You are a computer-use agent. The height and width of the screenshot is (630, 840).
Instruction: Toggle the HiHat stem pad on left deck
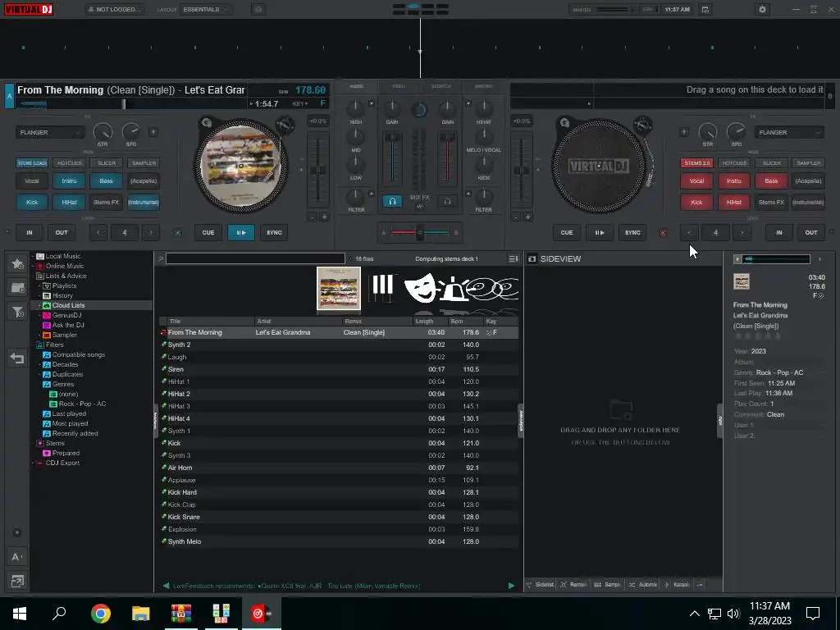[x=69, y=203]
